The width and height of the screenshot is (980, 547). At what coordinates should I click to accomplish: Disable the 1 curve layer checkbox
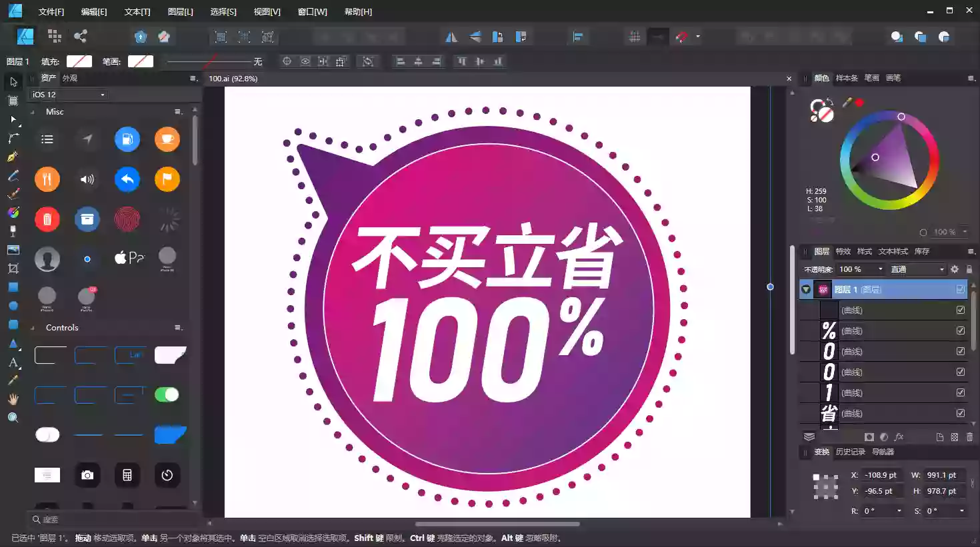[x=960, y=392]
